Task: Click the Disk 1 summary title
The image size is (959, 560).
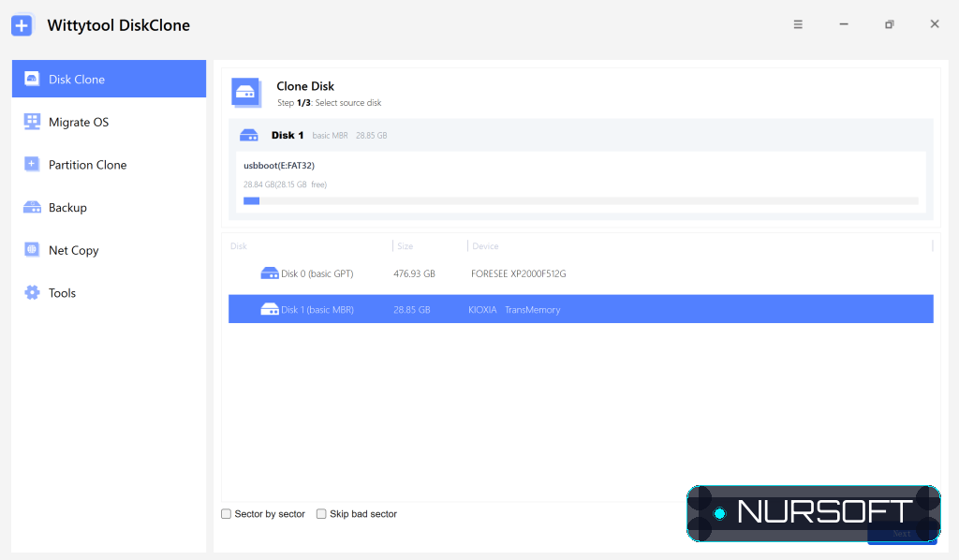Action: tap(288, 135)
